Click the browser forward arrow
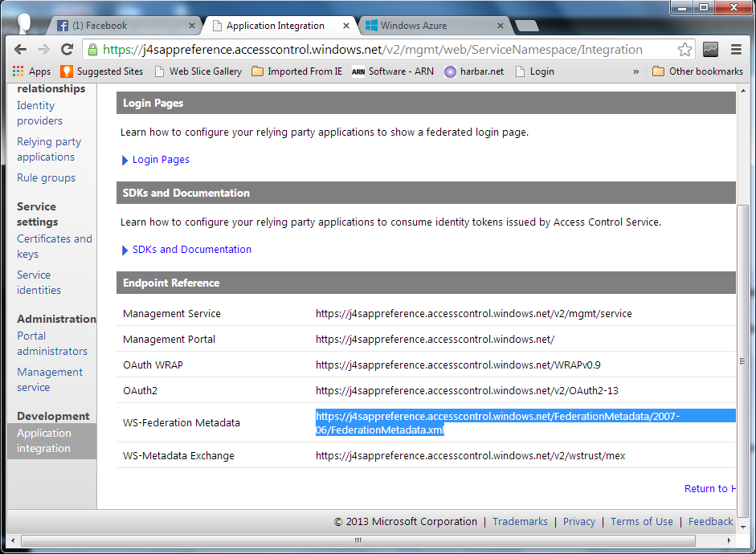 pyautogui.click(x=44, y=49)
